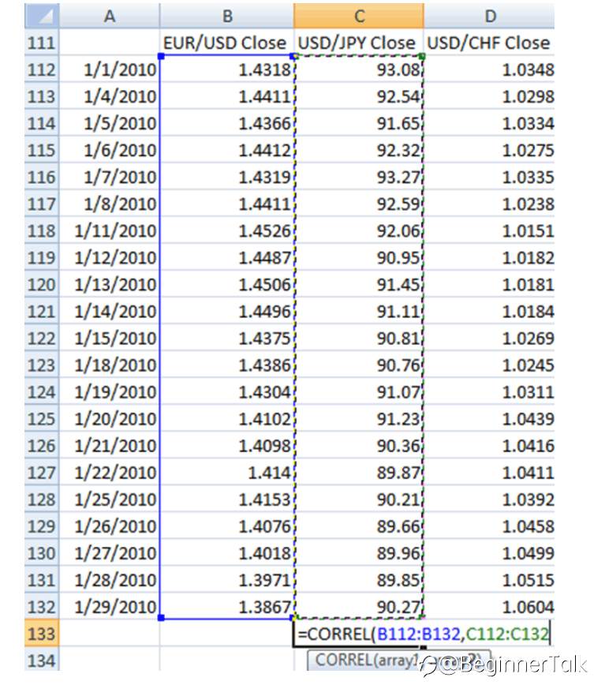Select date cell 1/13/2010
Image resolution: width=594 pixels, height=700 pixels.
tap(110, 284)
